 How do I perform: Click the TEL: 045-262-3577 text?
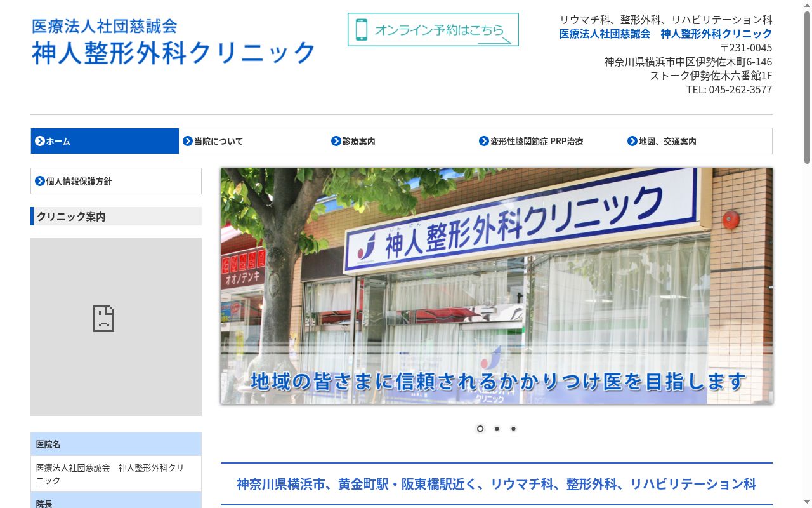729,90
